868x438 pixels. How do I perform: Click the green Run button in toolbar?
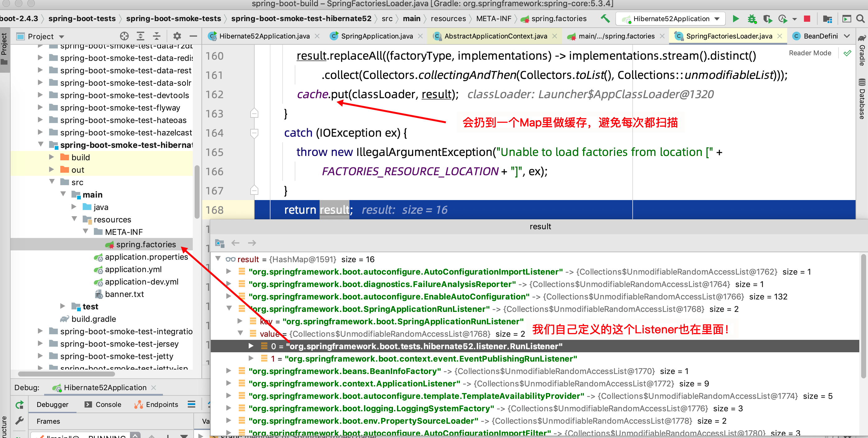[736, 19]
